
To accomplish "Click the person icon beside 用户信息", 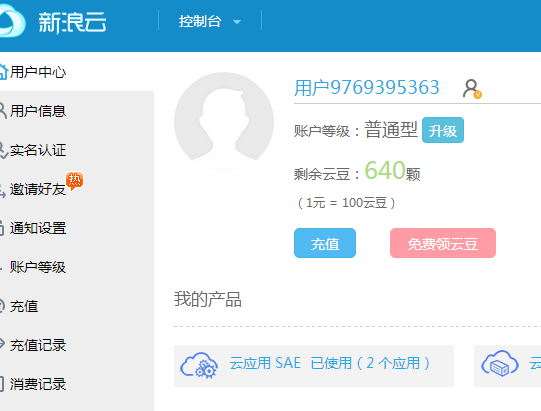I will tap(3, 111).
